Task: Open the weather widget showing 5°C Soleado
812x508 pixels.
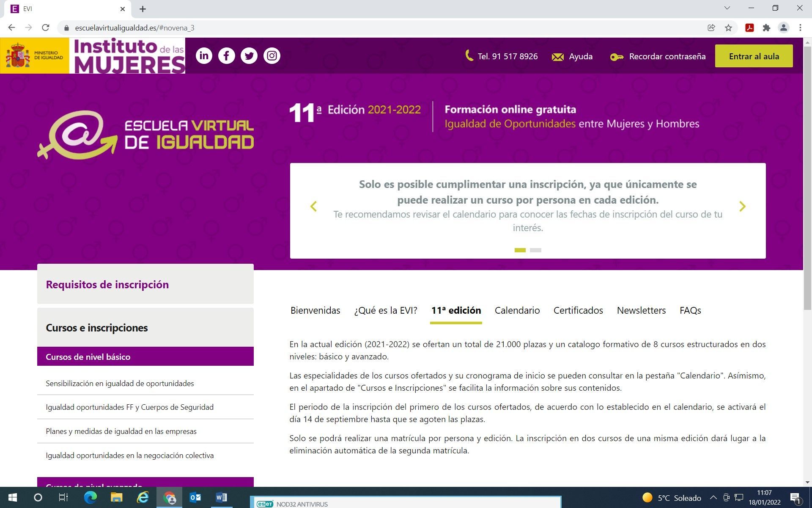Action: [672, 498]
